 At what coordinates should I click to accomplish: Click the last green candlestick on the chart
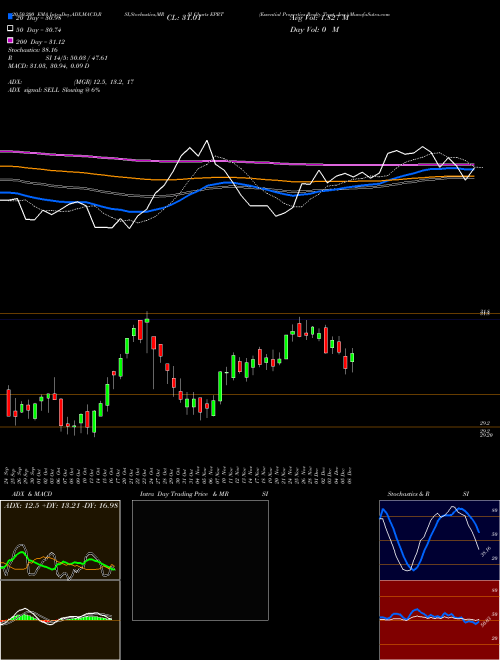pos(352,358)
